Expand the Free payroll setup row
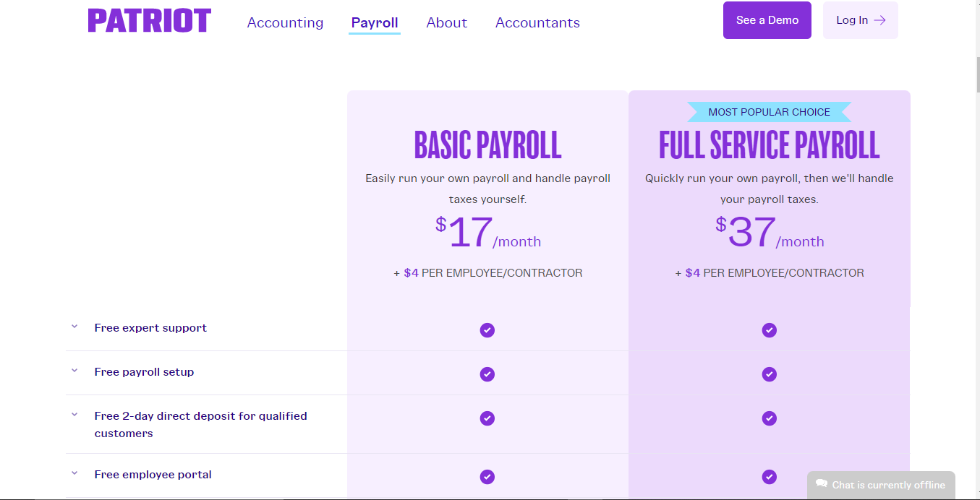Image resolution: width=980 pixels, height=500 pixels. point(74,371)
